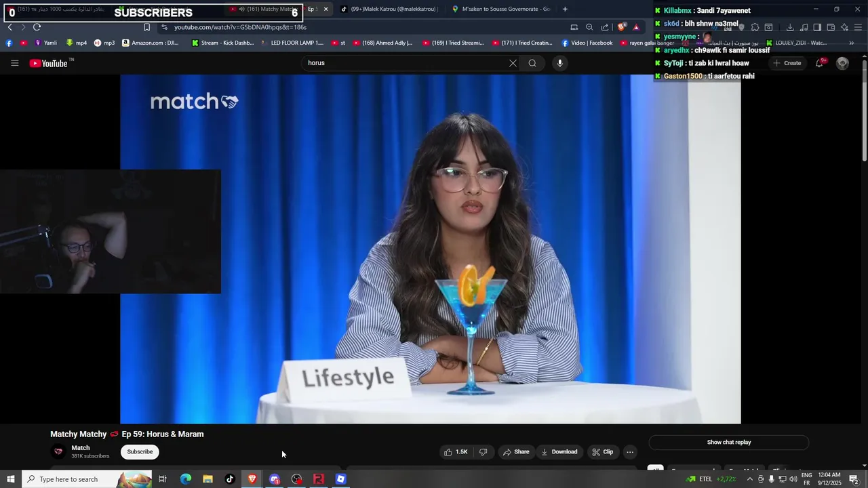Open browser downloads icon
The height and width of the screenshot is (488, 868).
790,27
